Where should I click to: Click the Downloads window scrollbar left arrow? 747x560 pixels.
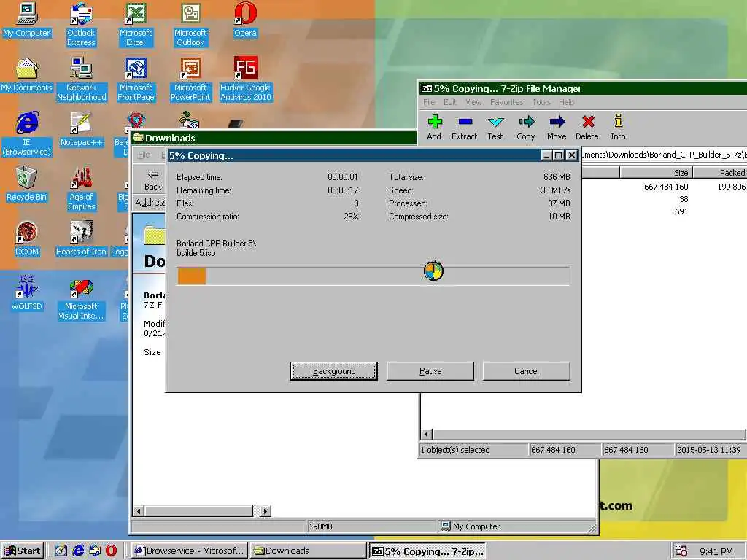(139, 511)
